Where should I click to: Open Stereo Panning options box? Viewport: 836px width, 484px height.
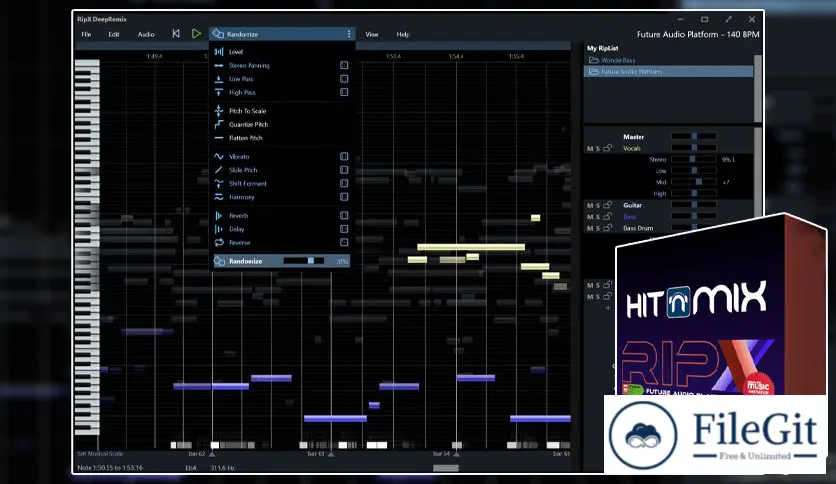pos(344,66)
